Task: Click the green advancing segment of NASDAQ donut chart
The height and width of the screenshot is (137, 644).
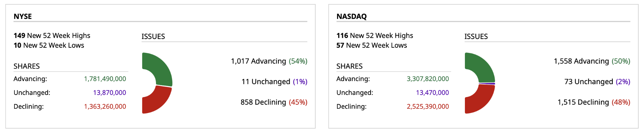Action: [483, 67]
